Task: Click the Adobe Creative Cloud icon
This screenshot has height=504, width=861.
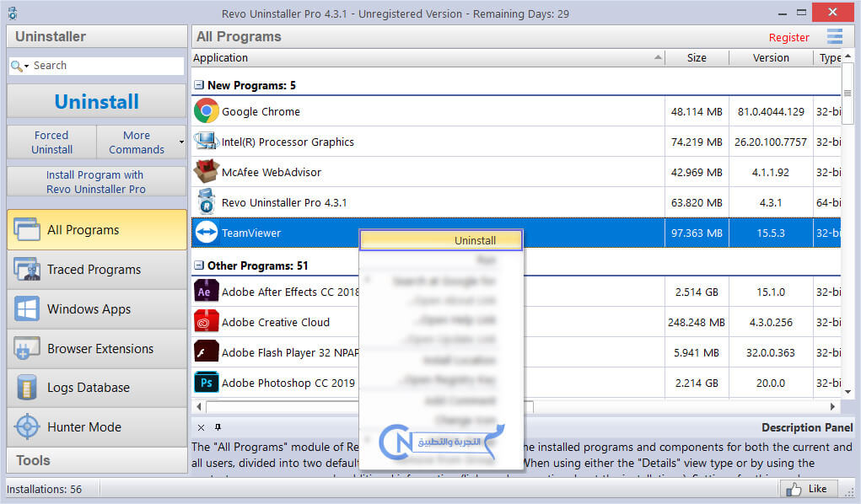Action: tap(207, 322)
